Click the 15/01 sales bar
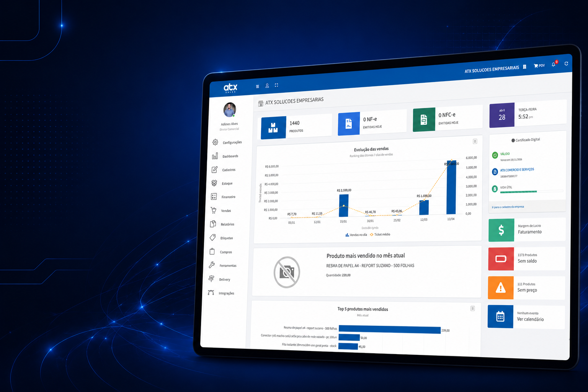The image size is (588, 392). click(344, 206)
